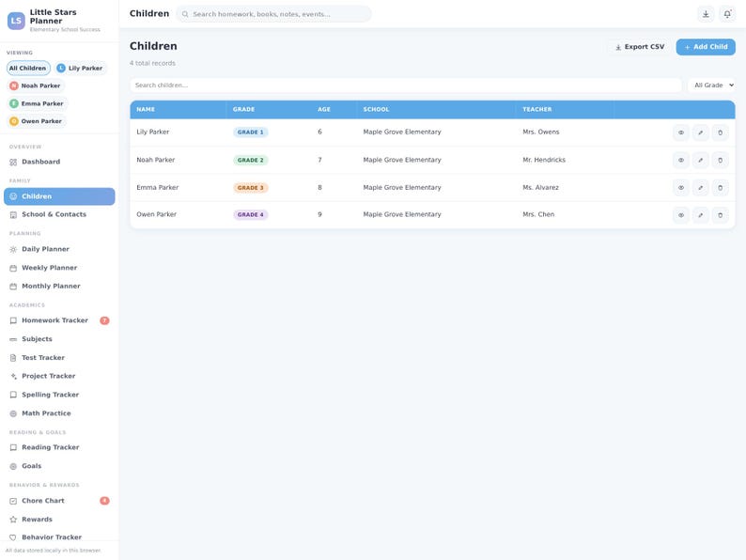The height and width of the screenshot is (560, 746).
Task: Click teacher name Mrs. Owens
Action: click(x=541, y=132)
